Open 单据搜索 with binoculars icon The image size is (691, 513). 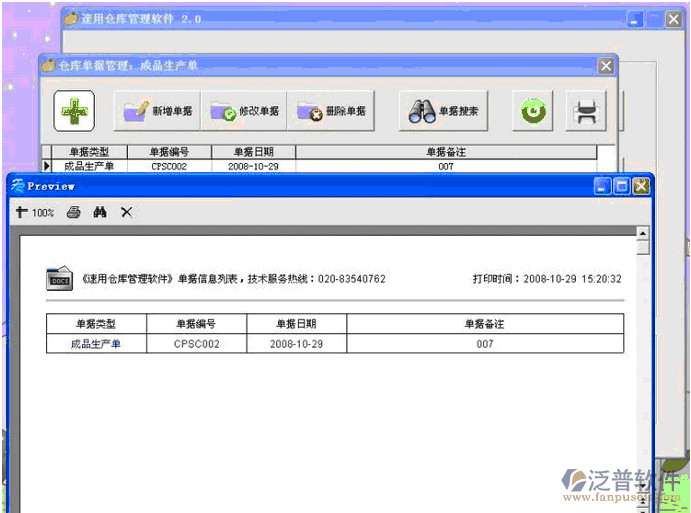(443, 111)
